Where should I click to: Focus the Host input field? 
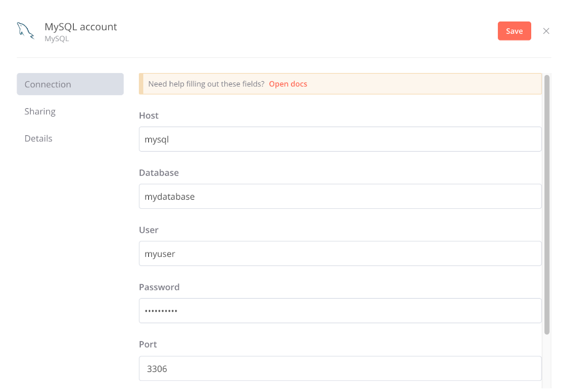click(339, 139)
